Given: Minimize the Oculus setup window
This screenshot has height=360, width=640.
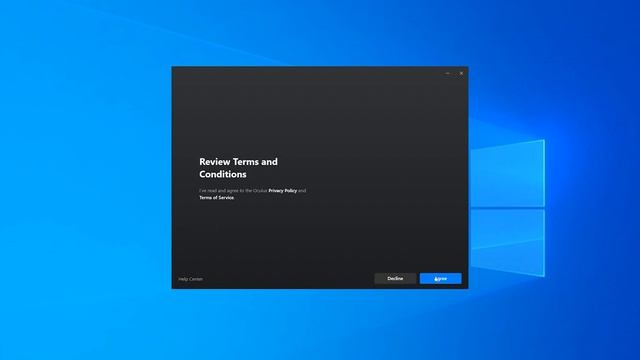Looking at the screenshot, I should click(x=448, y=73).
